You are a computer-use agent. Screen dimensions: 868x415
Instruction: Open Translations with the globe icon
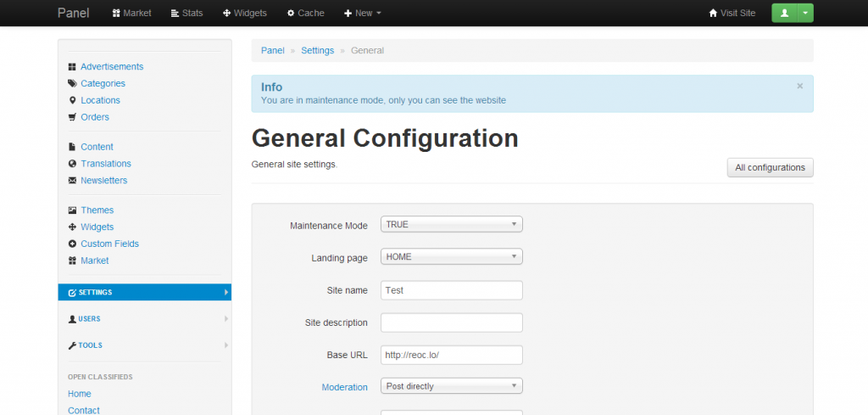pos(105,164)
